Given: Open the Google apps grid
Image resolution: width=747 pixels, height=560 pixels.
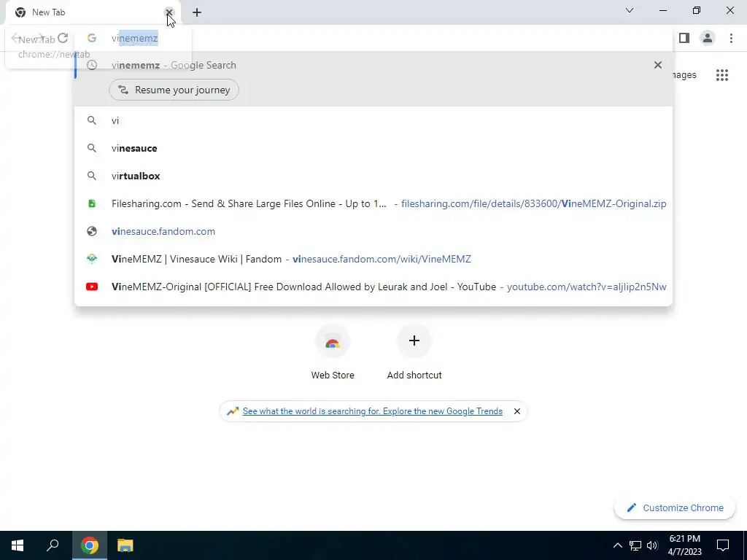Looking at the screenshot, I should [x=721, y=75].
